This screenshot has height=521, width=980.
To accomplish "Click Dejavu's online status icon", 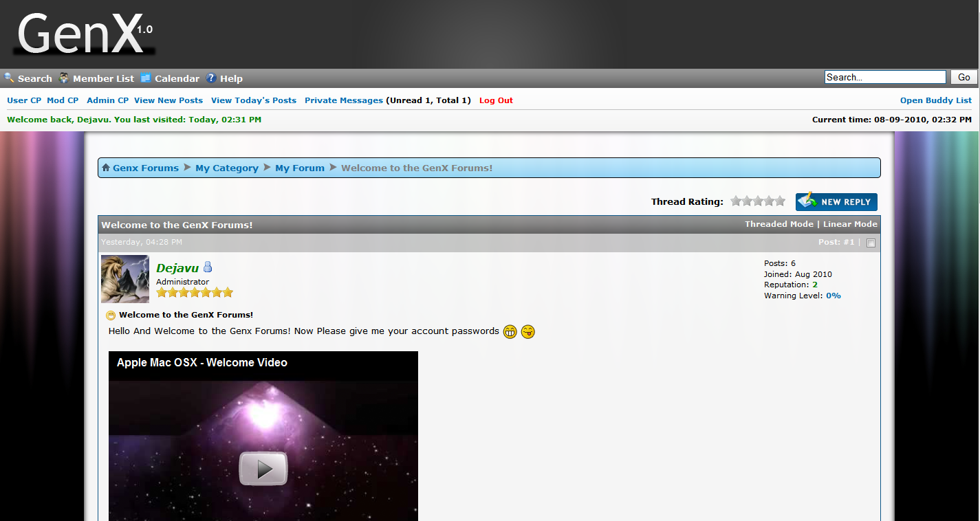I will point(208,267).
